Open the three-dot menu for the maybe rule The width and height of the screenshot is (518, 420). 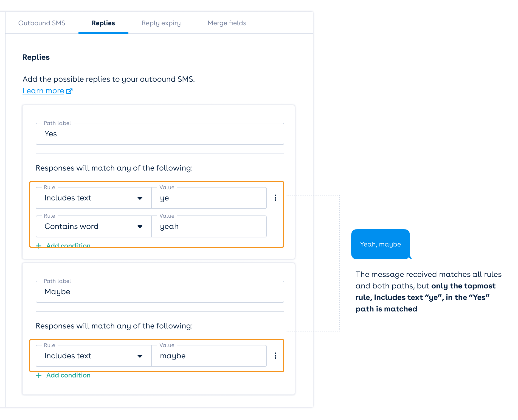coord(275,356)
